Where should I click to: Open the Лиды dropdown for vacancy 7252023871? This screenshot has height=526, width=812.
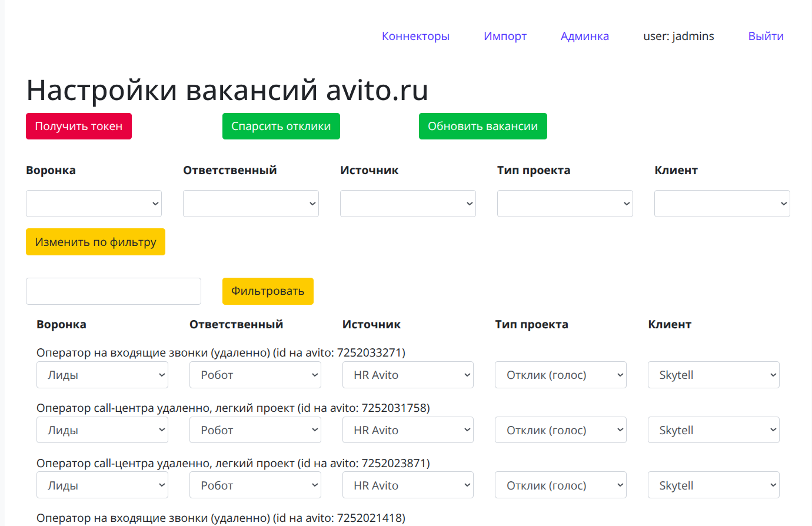pos(102,485)
